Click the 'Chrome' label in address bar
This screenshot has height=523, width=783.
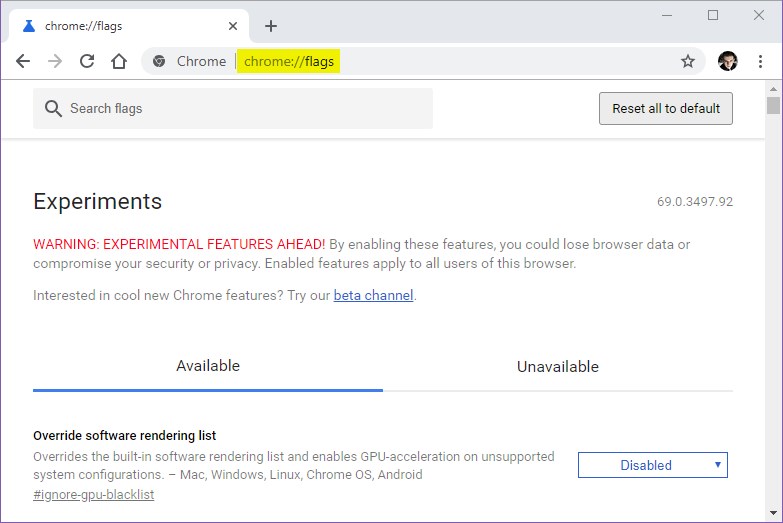pos(201,61)
